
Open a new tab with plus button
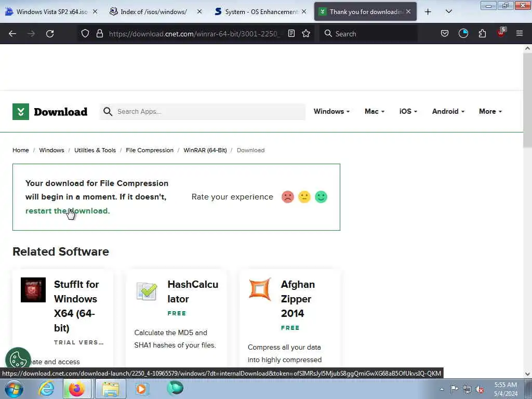pos(428,12)
